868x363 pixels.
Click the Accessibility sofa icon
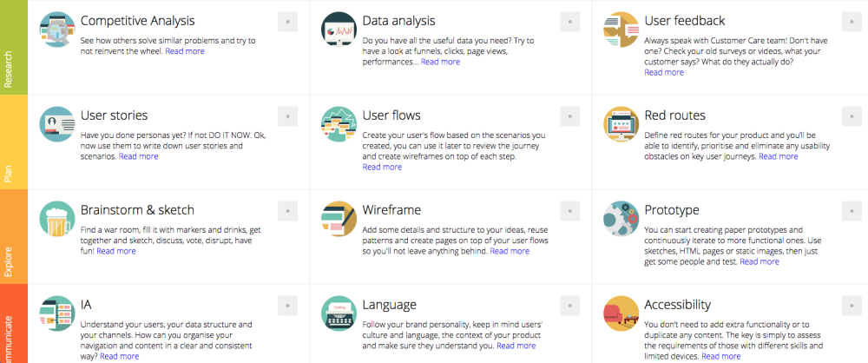coord(621,313)
